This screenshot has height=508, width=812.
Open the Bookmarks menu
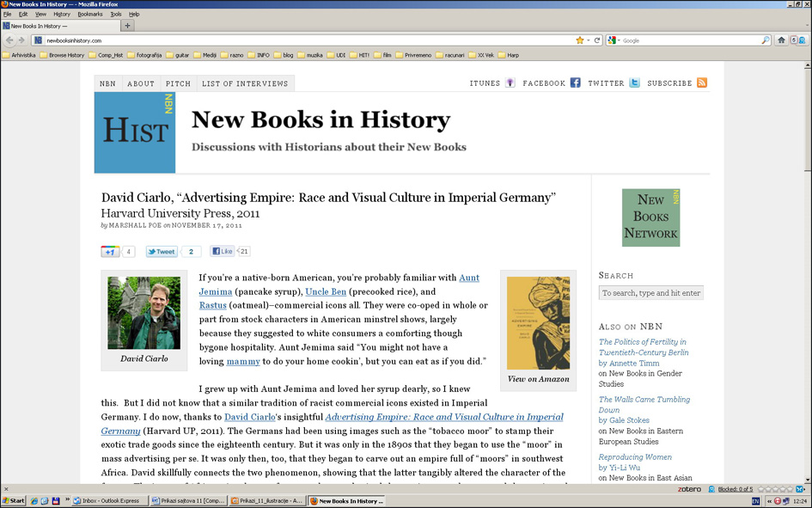[x=89, y=15]
